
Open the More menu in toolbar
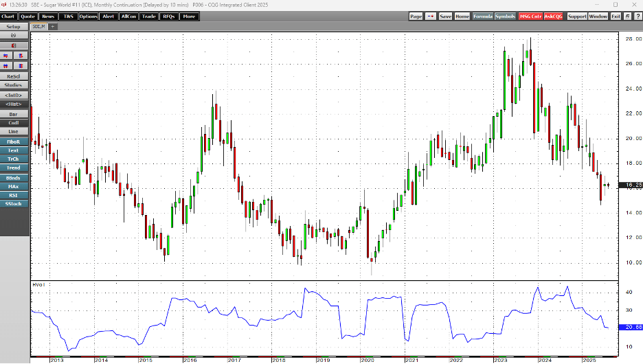pyautogui.click(x=189, y=16)
